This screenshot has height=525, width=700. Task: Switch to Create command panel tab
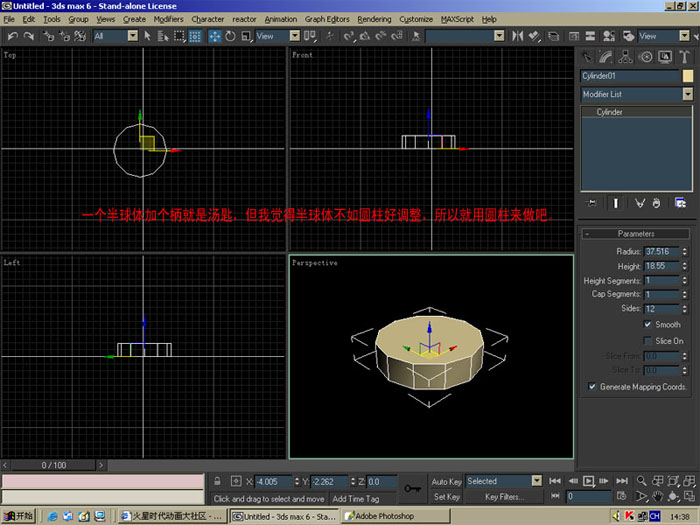click(587, 57)
